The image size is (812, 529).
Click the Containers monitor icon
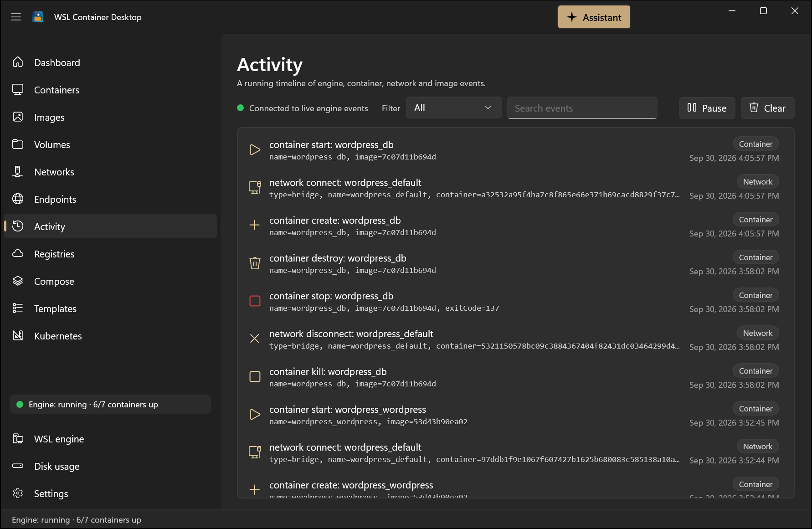pyautogui.click(x=18, y=89)
